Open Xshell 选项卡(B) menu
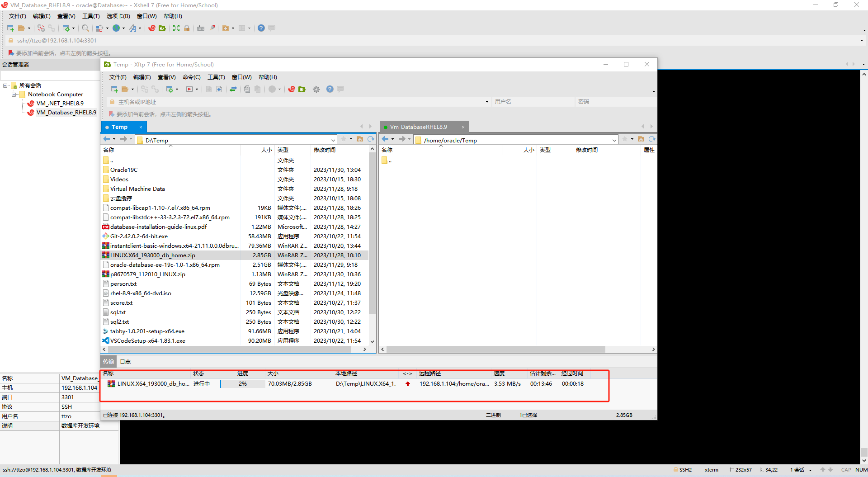 118,16
